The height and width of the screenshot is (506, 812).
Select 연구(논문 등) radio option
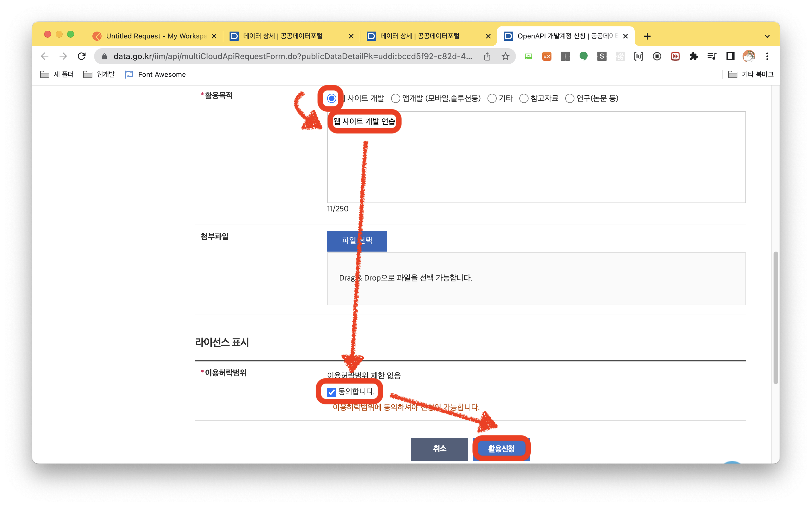tap(570, 98)
